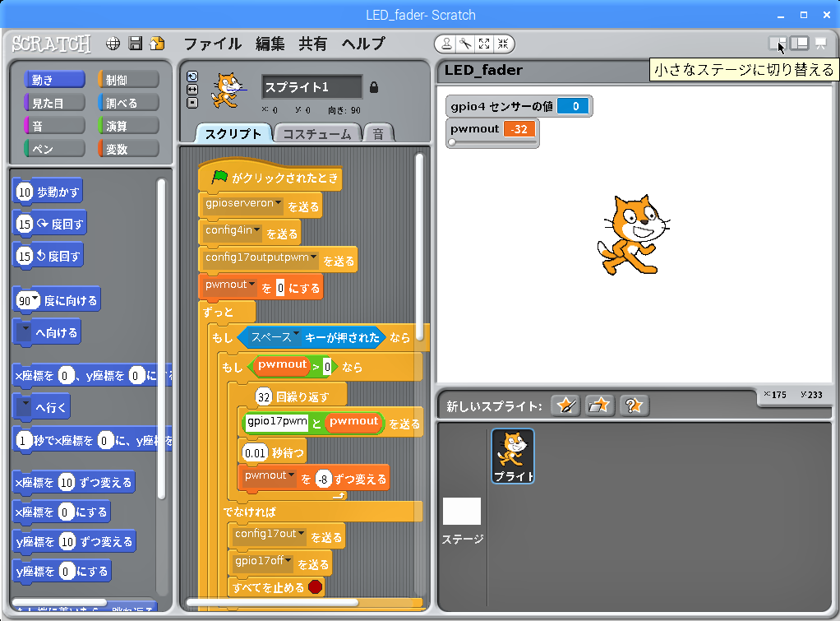The height and width of the screenshot is (621, 840).
Task: Switch to small stage mode
Action: [778, 44]
